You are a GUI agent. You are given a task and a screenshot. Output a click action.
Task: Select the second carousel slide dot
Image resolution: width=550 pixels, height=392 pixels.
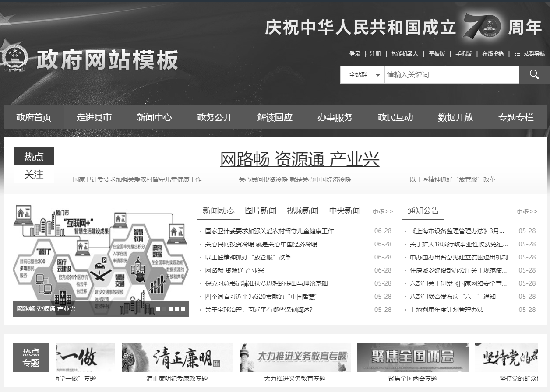pos(165,309)
